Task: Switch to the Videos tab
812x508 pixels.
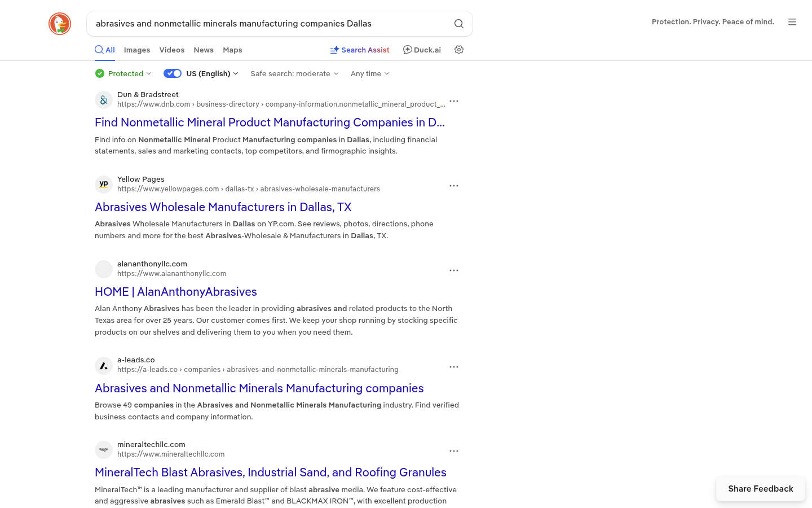Action: pyautogui.click(x=172, y=50)
